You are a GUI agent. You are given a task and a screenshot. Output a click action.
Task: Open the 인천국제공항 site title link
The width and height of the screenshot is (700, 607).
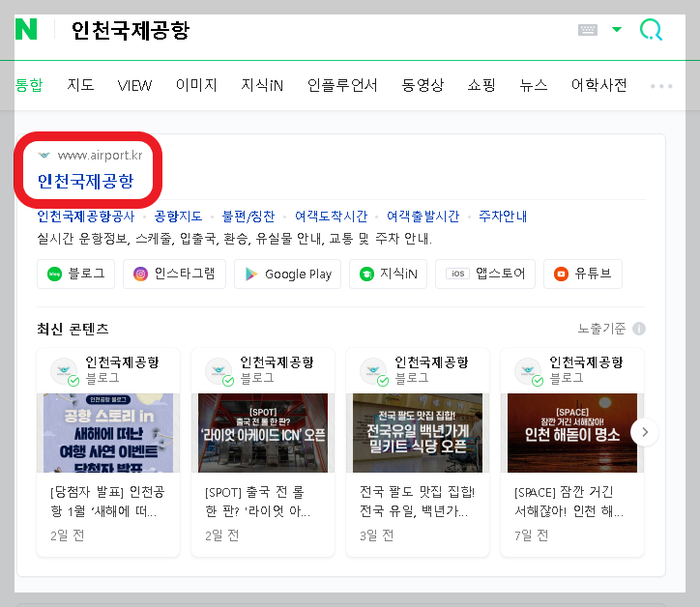(86, 181)
